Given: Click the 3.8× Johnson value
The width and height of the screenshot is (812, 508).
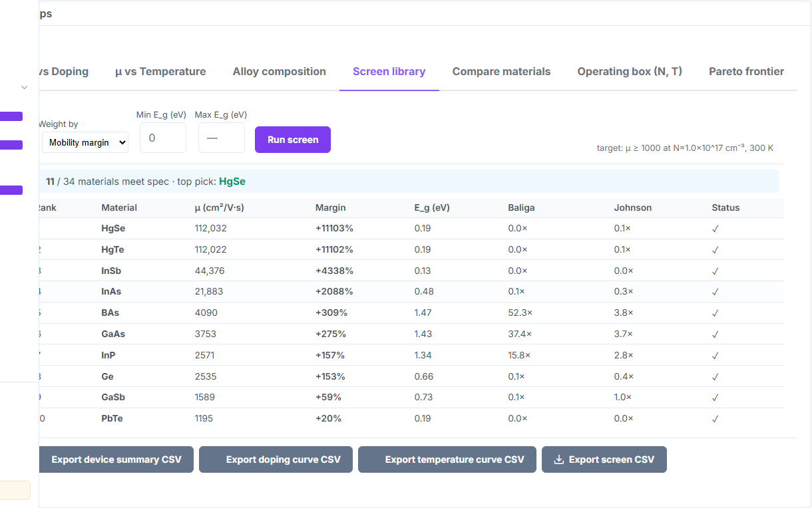Looking at the screenshot, I should (x=624, y=313).
